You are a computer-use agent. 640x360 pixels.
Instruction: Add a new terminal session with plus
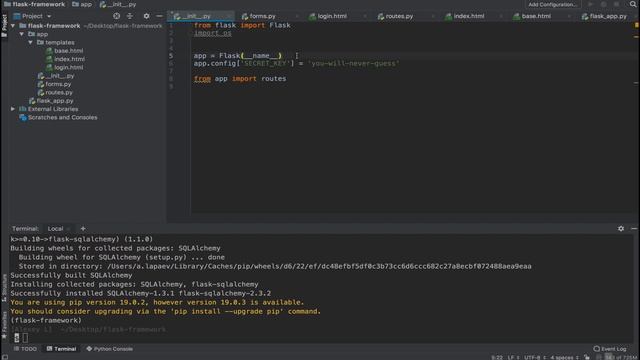pos(83,229)
